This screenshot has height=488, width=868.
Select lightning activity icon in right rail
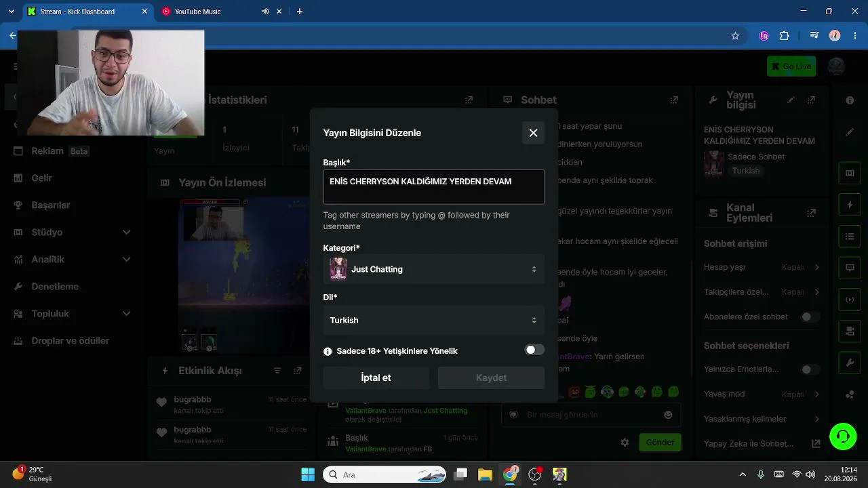click(850, 205)
